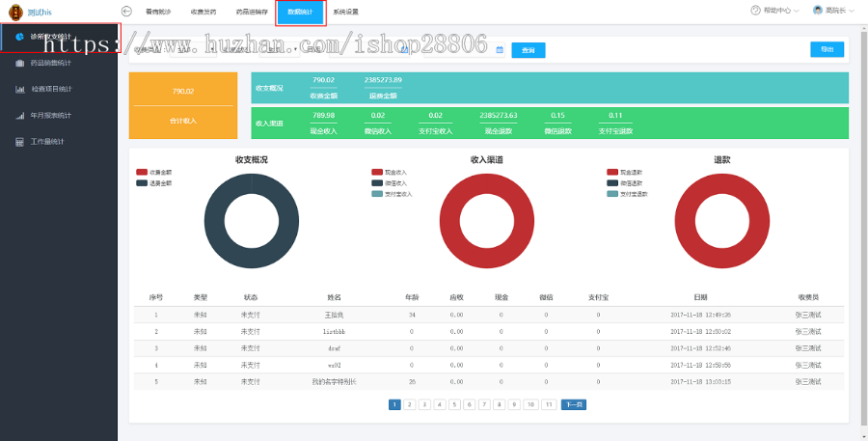
Task: Click the 0.15 微信退款 value
Action: pyautogui.click(x=558, y=115)
